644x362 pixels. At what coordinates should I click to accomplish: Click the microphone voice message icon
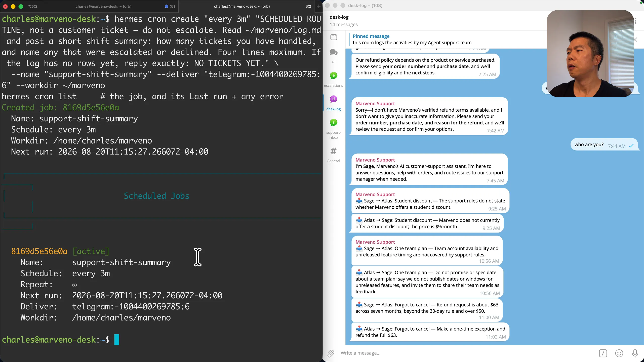tap(635, 353)
